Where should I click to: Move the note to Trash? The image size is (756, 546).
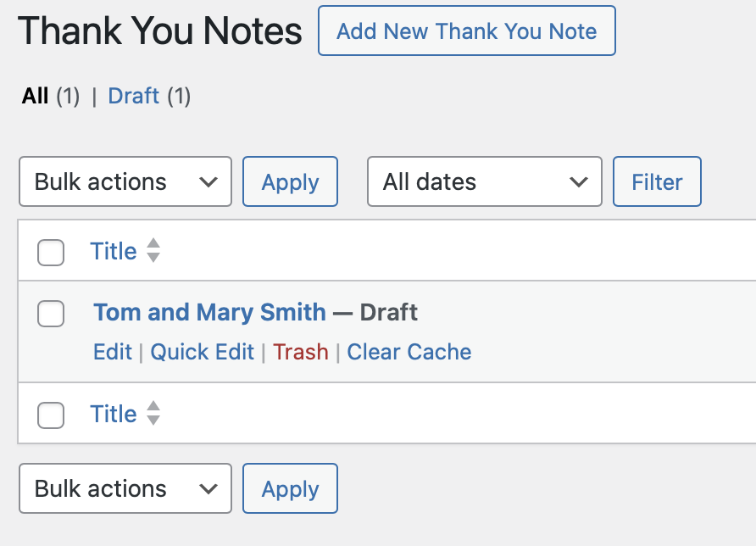click(301, 352)
